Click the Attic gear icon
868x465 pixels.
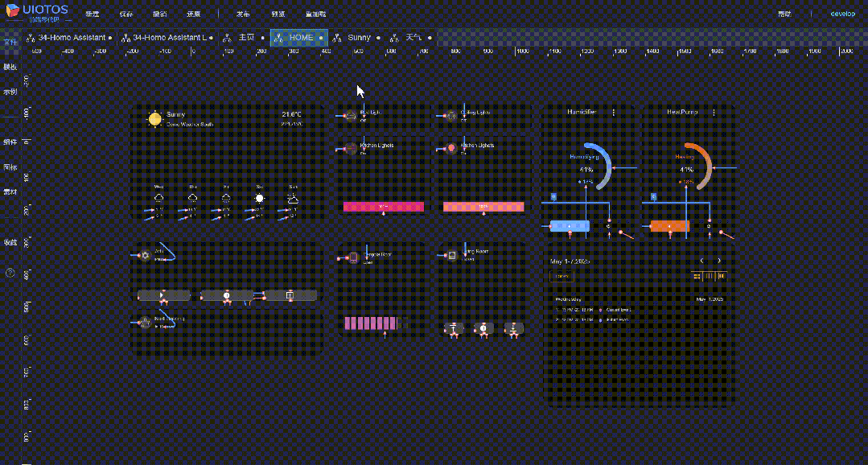coord(146,255)
